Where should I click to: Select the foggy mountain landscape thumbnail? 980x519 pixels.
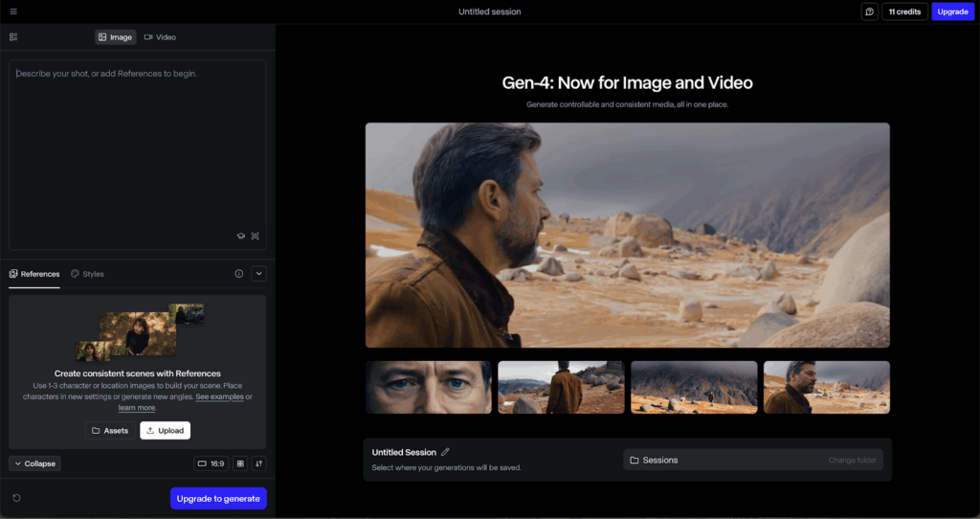[x=694, y=387]
